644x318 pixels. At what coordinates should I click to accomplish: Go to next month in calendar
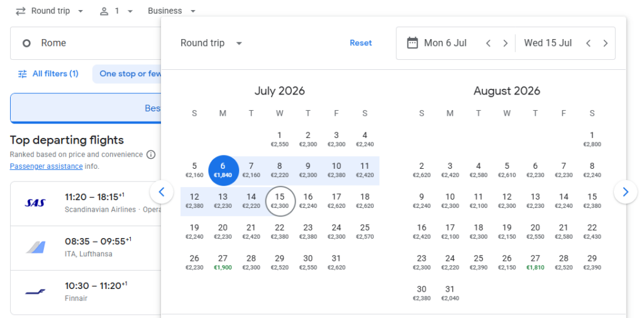tap(625, 192)
